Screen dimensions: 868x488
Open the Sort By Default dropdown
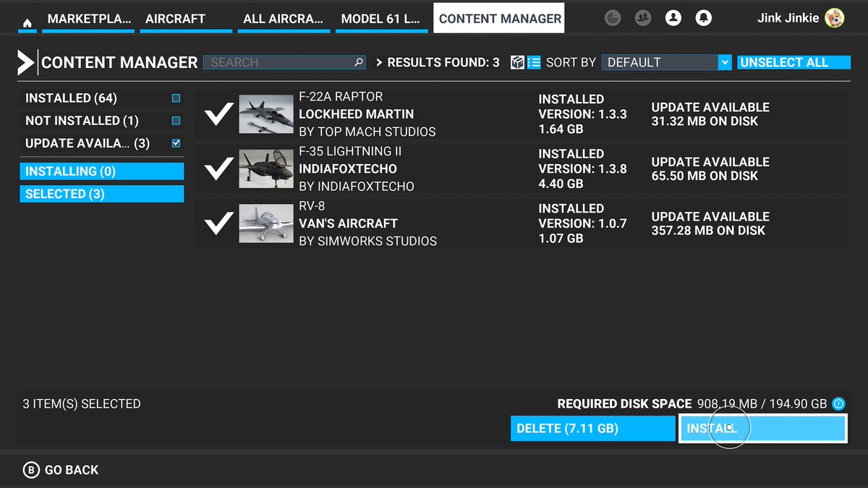point(666,62)
